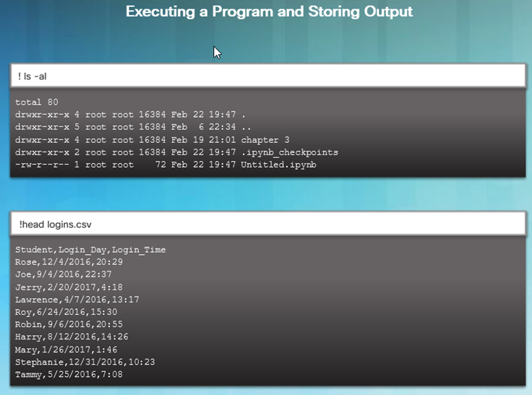The image size is (532, 395).
Task: Select the Mary,1/26/2017 login row
Action: point(66,350)
